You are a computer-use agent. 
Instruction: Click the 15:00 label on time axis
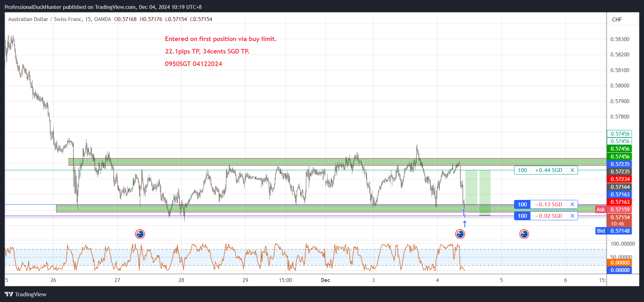[x=285, y=280]
